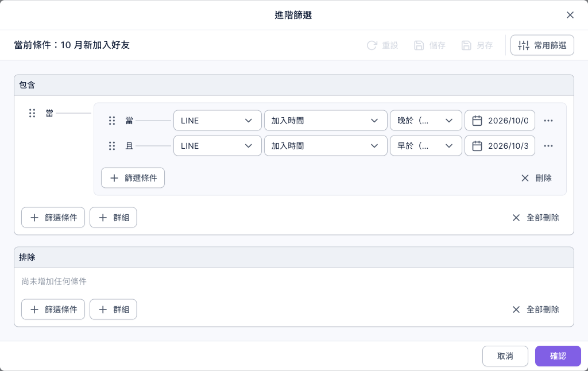Grab the outer group drag handle

pyautogui.click(x=32, y=113)
